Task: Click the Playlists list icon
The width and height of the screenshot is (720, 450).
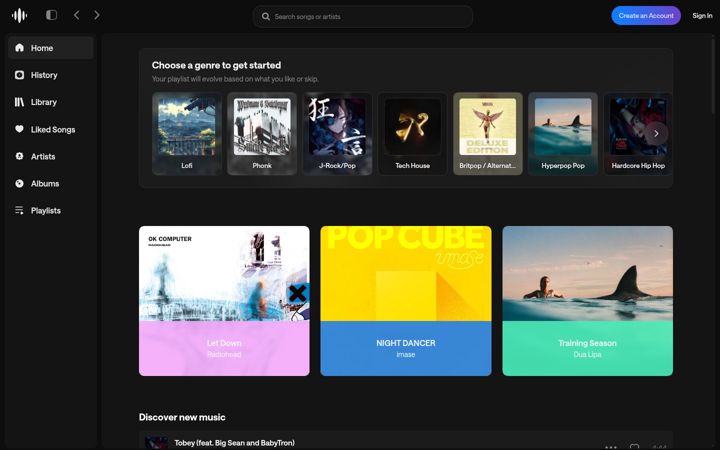Action: pos(19,210)
